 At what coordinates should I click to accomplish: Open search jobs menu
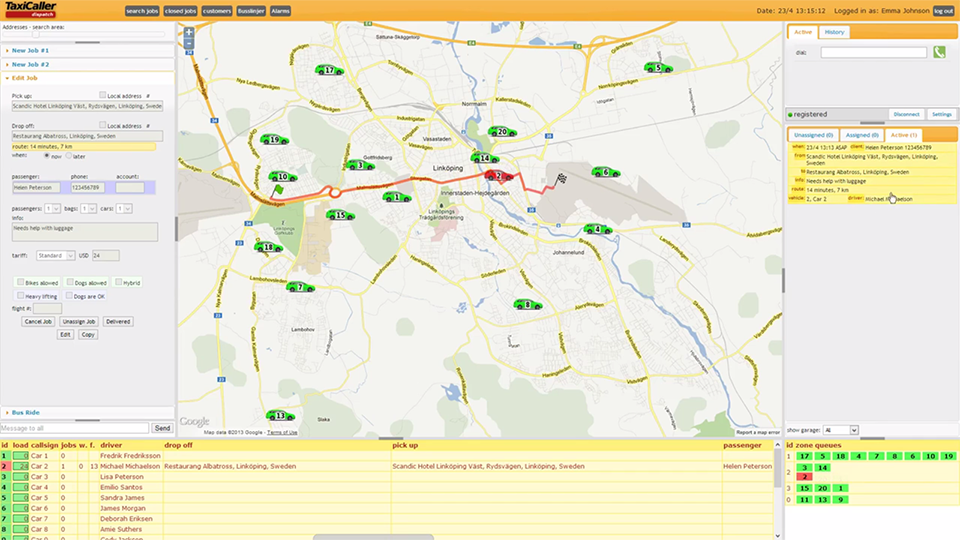click(142, 11)
